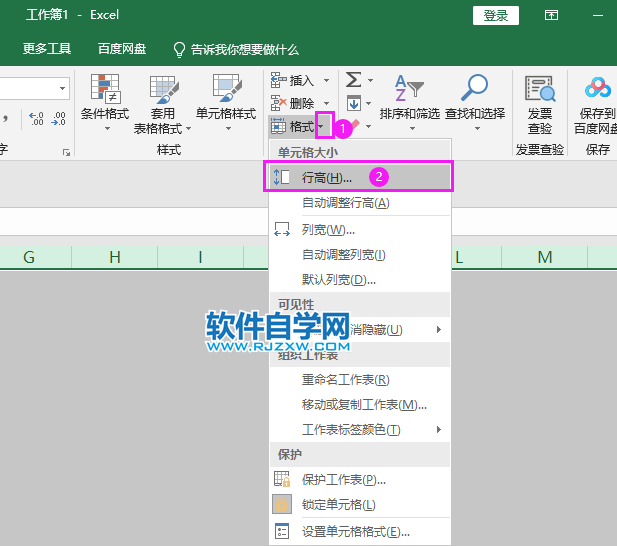Screen dimensions: 617x546
Task: Open the More Tools (更多工具) tab
Action: click(x=47, y=49)
